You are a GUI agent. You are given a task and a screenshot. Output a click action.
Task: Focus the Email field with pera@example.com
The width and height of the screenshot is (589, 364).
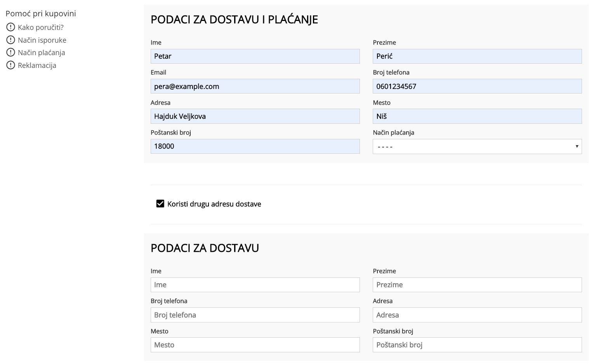click(255, 86)
